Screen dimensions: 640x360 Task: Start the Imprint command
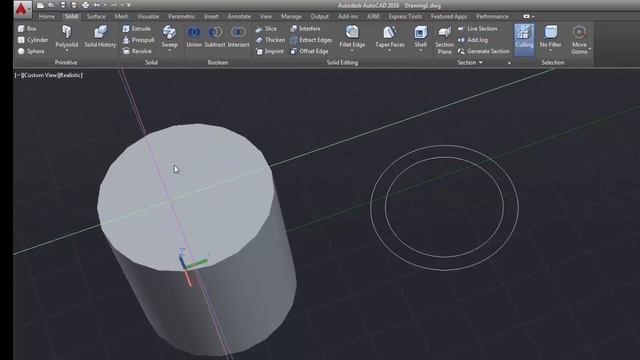(x=269, y=51)
